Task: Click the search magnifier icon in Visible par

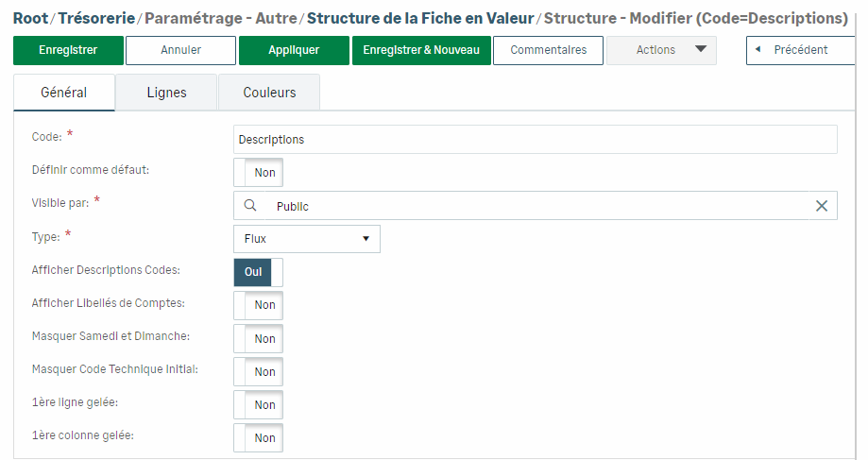Action: coord(250,206)
